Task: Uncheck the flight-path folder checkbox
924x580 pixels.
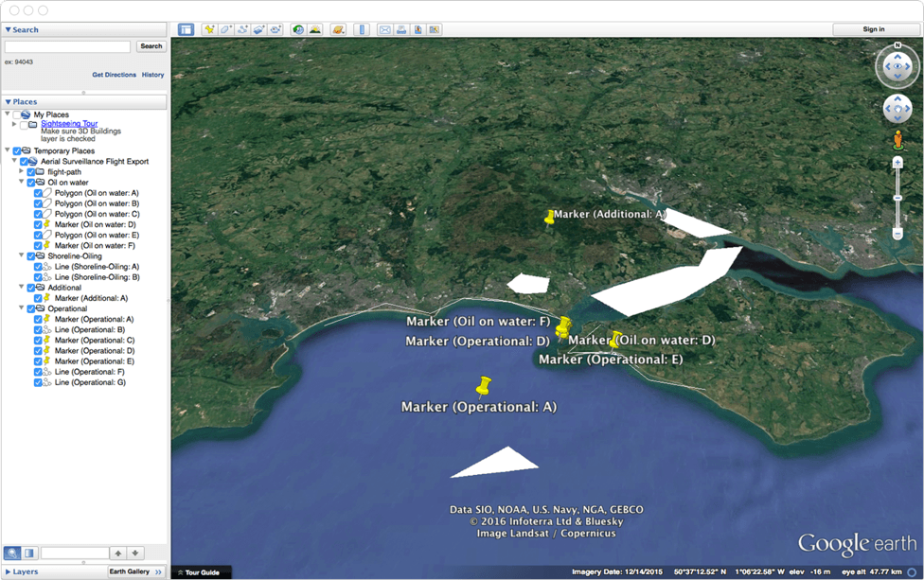Action: [x=30, y=172]
